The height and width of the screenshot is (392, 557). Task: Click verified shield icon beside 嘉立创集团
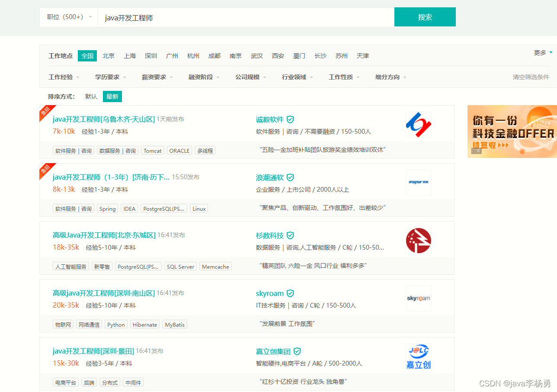coord(297,351)
